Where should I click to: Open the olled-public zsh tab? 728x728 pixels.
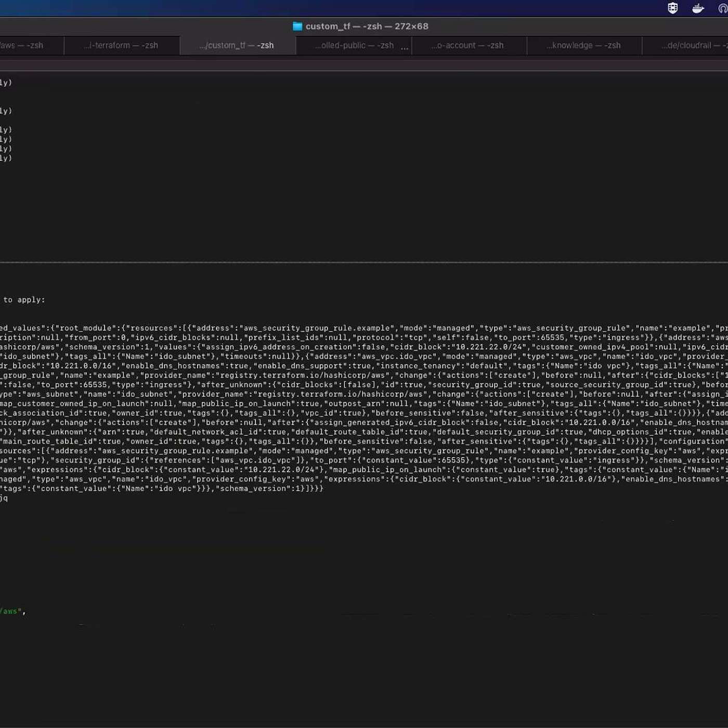click(354, 46)
